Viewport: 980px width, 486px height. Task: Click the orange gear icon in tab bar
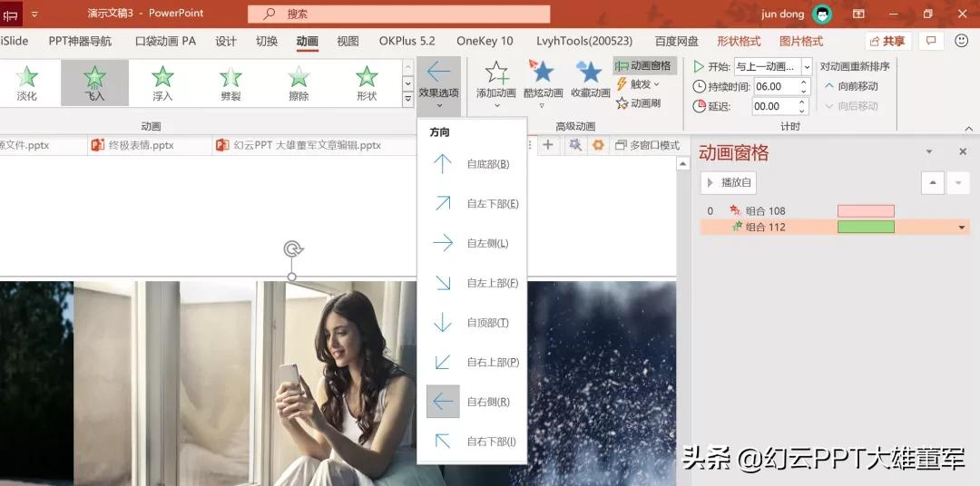(598, 145)
